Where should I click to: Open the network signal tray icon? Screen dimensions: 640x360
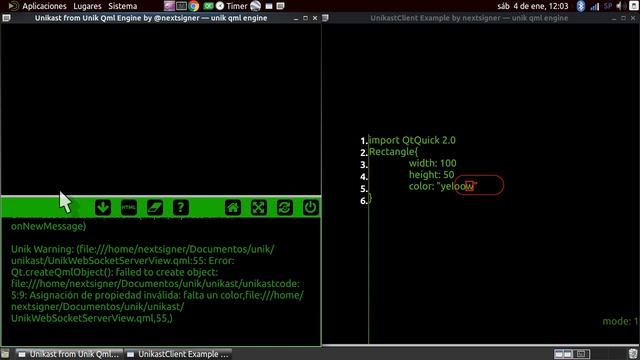pyautogui.click(x=595, y=6)
